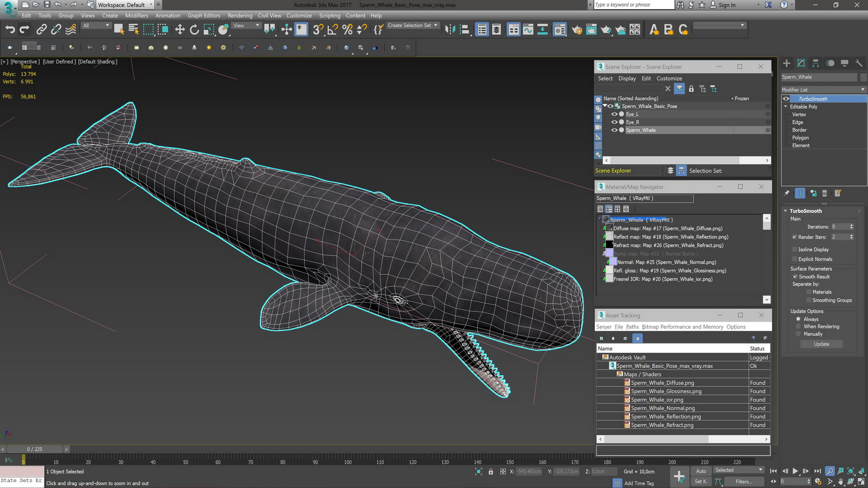868x488 pixels.
Task: Click the Auto key button
Action: click(701, 471)
